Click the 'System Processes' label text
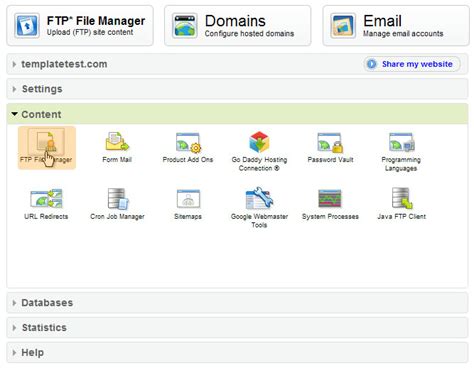The height and width of the screenshot is (368, 474). [330, 217]
